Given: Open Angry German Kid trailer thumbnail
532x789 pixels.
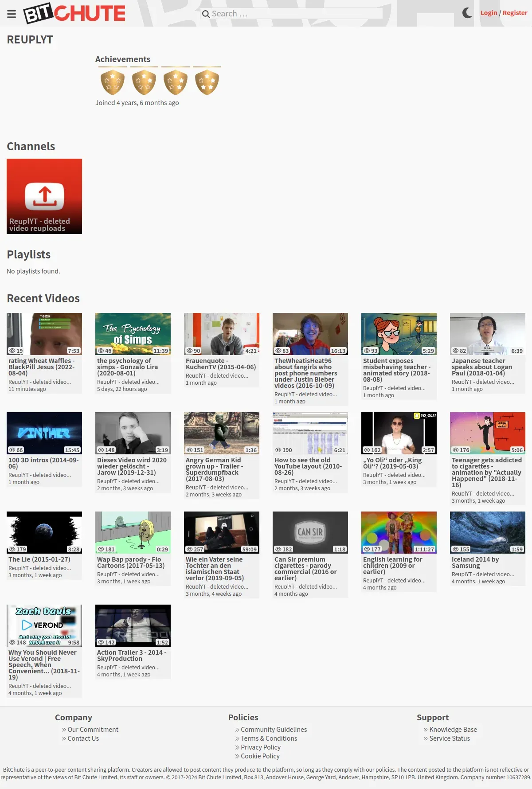Looking at the screenshot, I should tap(222, 433).
